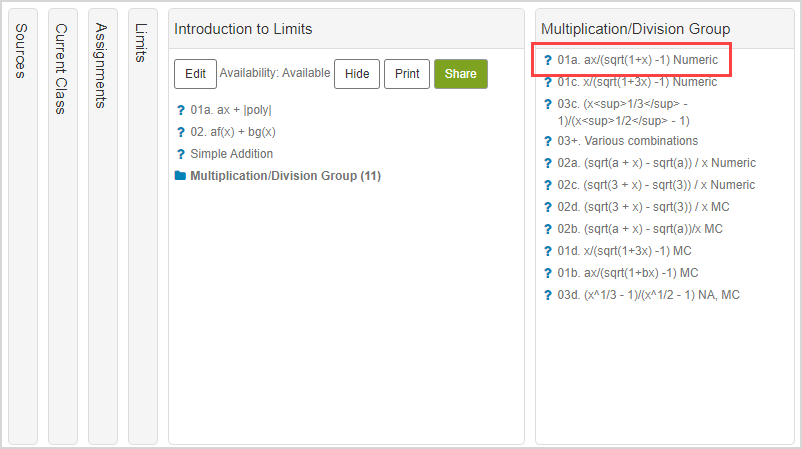Click folder icon of Multiplication/Division Group
Screen dimensions: 802x449
pyautogui.click(x=180, y=176)
